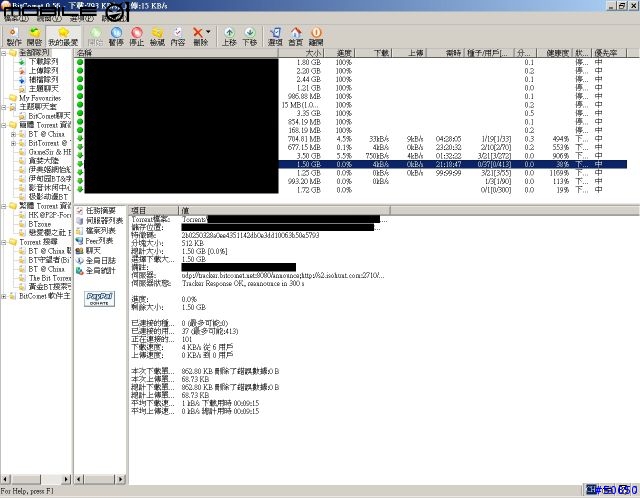Move task down with 下移 icon
This screenshot has width=640, height=498.
coord(249,36)
